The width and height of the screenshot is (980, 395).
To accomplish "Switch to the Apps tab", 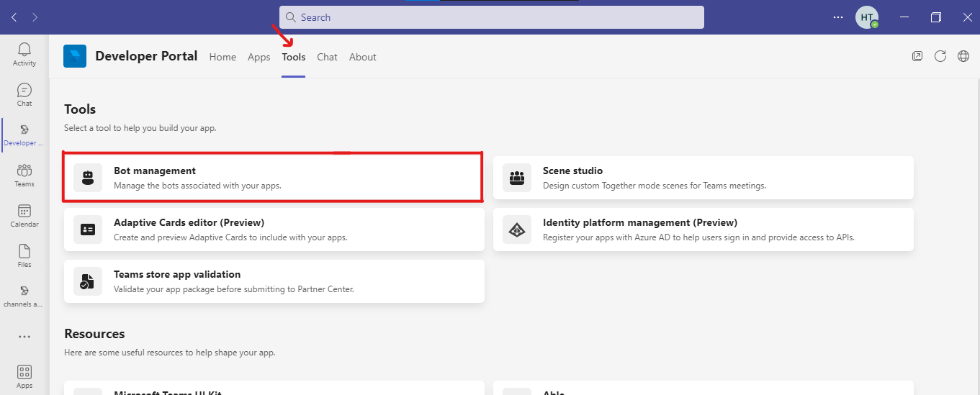I will coord(259,57).
